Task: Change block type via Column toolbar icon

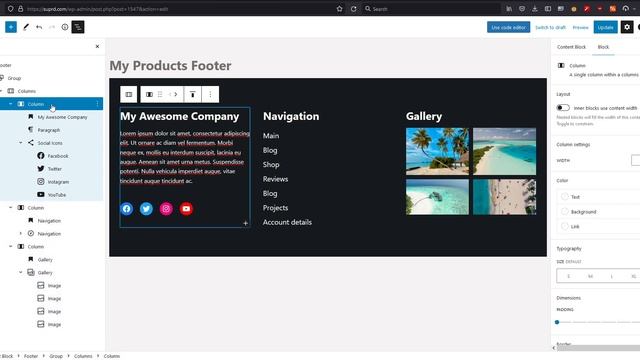Action: (149, 94)
